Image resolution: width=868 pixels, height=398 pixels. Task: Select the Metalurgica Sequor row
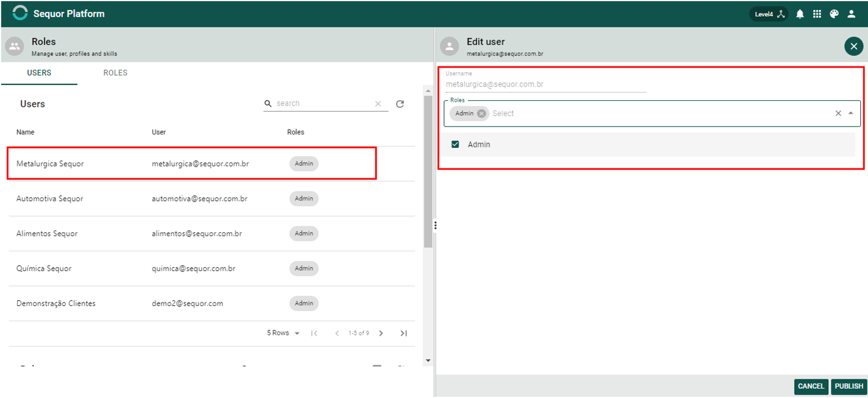point(212,164)
